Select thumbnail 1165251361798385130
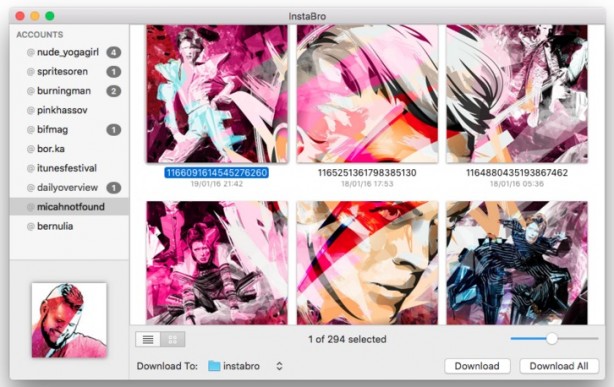 367,94
